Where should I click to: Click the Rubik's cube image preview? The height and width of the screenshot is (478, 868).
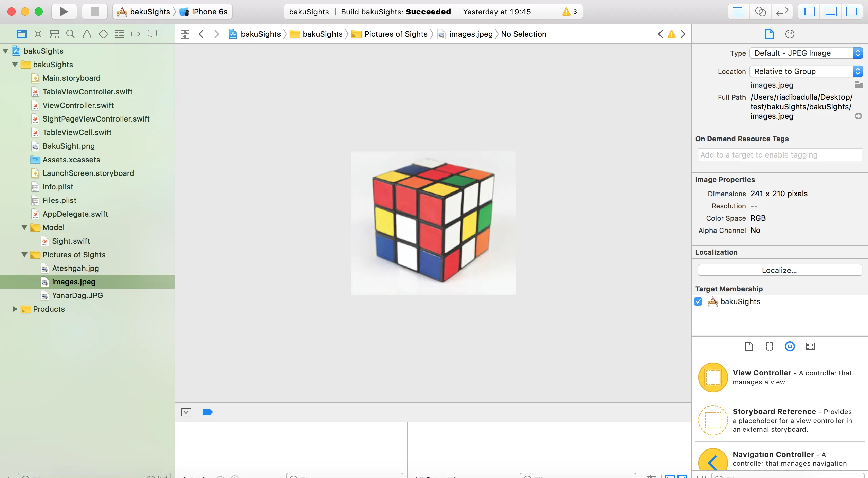tap(433, 223)
